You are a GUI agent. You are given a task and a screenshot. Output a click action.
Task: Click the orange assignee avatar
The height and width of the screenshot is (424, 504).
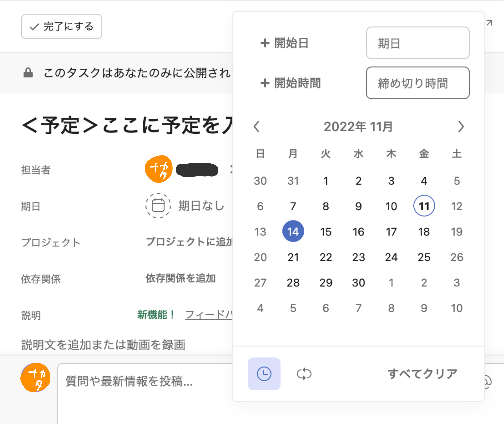pyautogui.click(x=158, y=169)
